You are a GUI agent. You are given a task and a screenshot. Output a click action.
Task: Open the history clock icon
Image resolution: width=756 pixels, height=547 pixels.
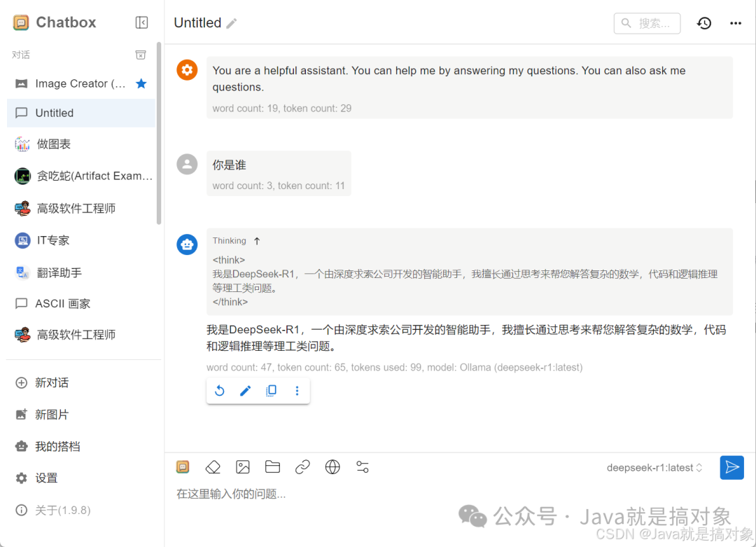[x=704, y=23]
